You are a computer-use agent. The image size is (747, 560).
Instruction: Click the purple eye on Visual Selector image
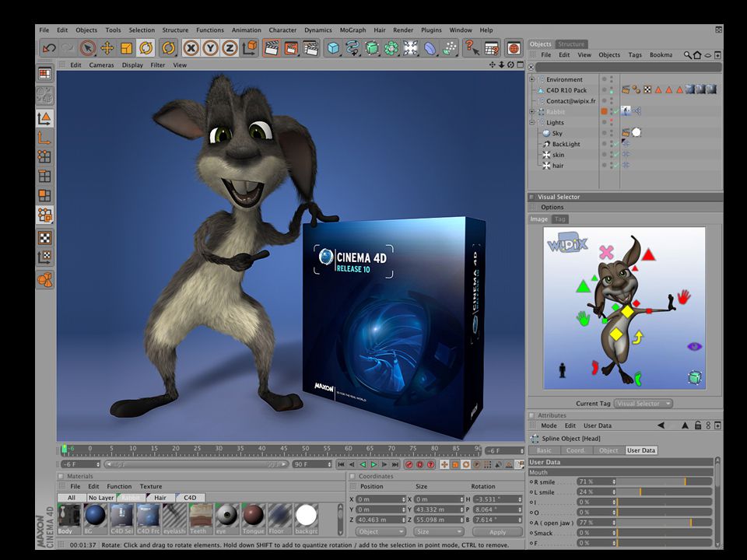(695, 346)
